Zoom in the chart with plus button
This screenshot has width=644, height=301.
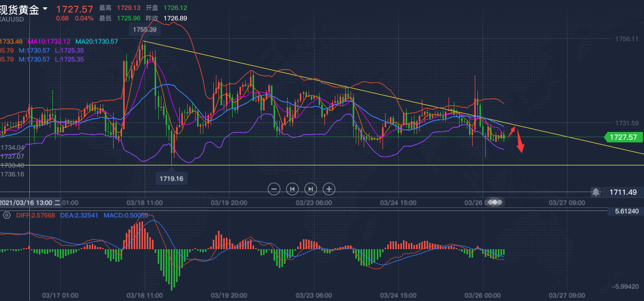click(329, 189)
